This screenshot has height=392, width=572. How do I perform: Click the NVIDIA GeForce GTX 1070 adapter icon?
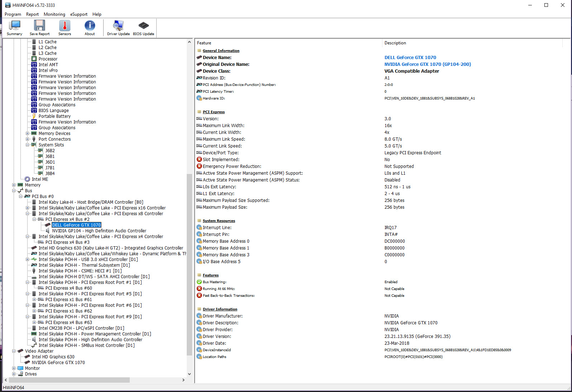[27, 363]
